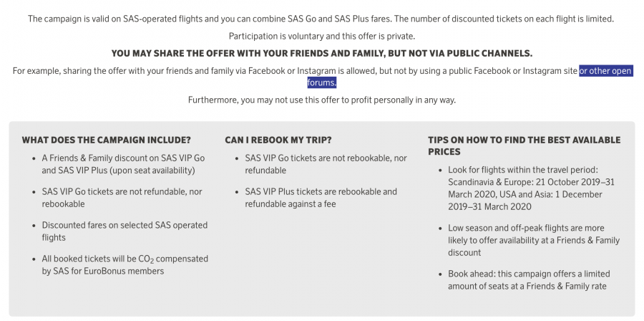Click the "not rebookable, nor refundable" bullet
Image resolution: width=644 pixels, height=321 pixels.
click(326, 164)
